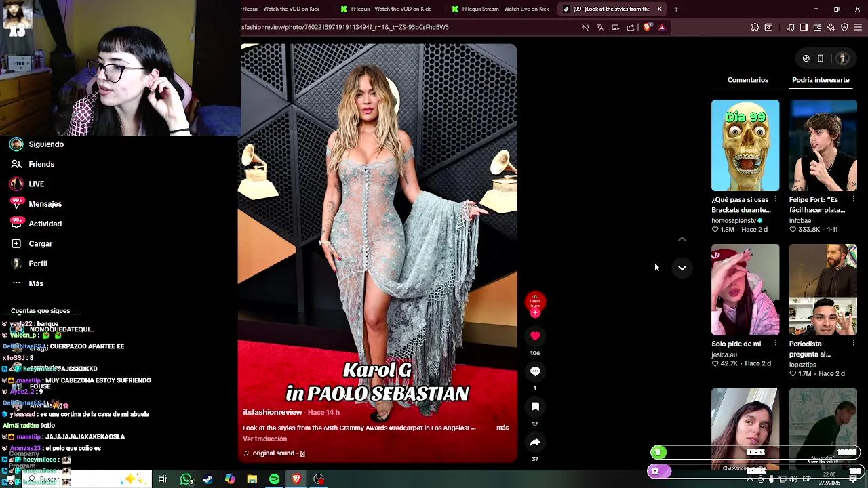Open the profile avatar menu top right

click(x=843, y=58)
